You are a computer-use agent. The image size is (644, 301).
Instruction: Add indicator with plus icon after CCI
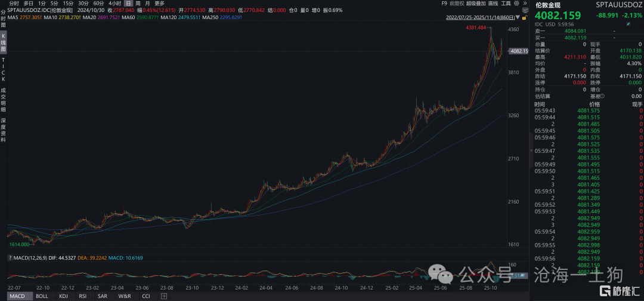pyautogui.click(x=164, y=296)
